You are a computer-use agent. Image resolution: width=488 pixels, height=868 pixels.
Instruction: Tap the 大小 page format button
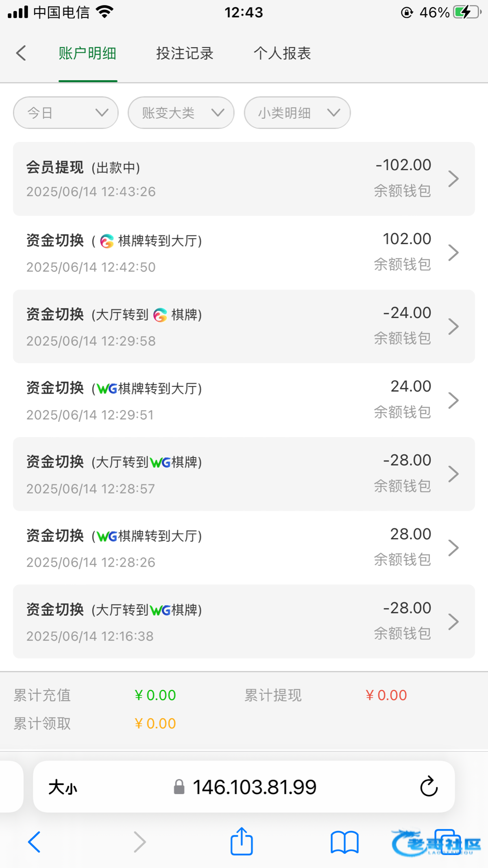pos(63,787)
